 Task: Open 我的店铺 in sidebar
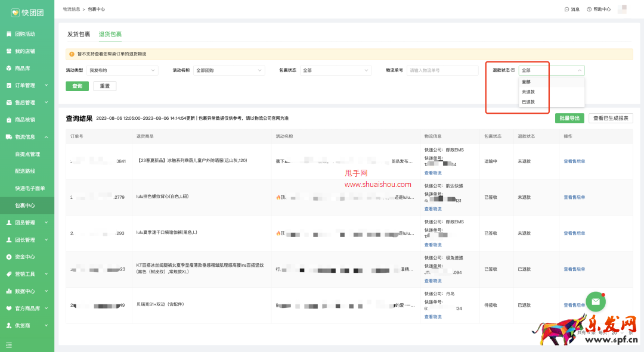[24, 51]
